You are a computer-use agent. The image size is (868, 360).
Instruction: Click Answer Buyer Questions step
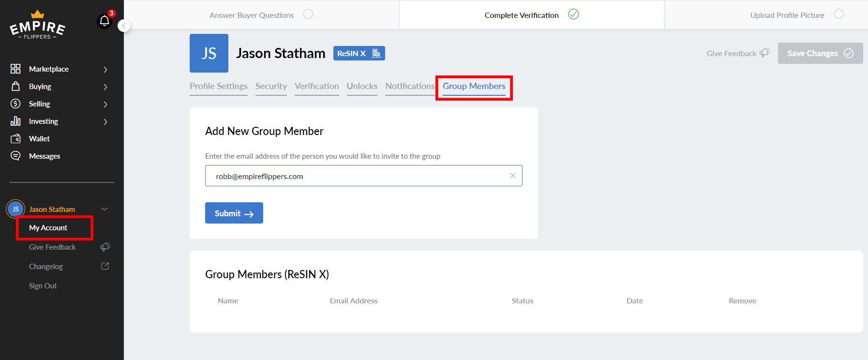(252, 15)
